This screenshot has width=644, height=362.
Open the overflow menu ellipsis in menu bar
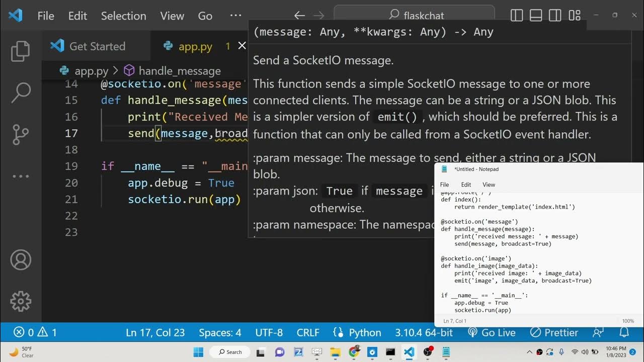235,16
